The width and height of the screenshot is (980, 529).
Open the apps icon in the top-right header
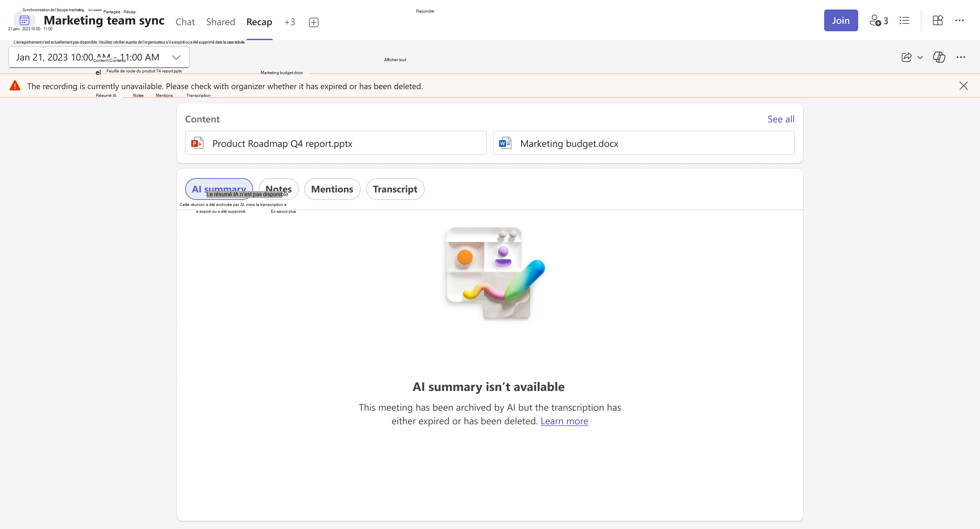point(938,20)
